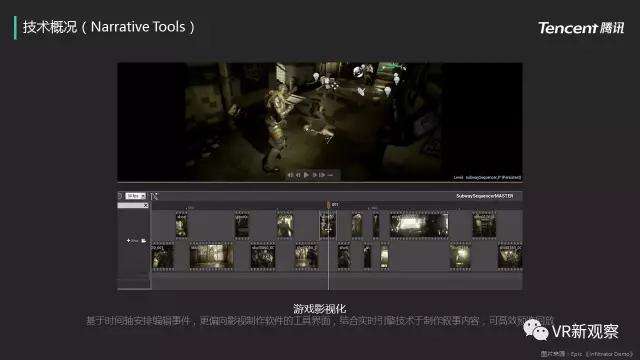This screenshot has height=360, width=640.
Task: Click the camera icon beside + Shot
Action: (144, 241)
